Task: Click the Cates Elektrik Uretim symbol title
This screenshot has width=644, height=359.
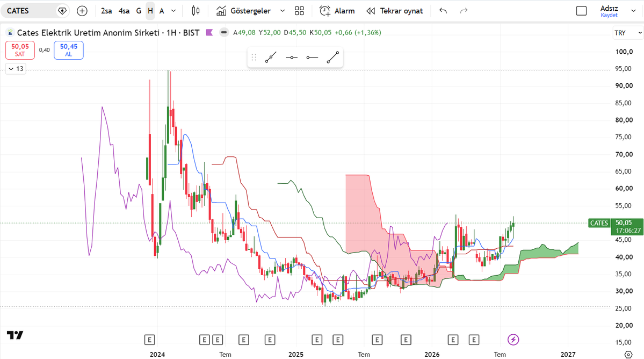Action: click(88, 32)
